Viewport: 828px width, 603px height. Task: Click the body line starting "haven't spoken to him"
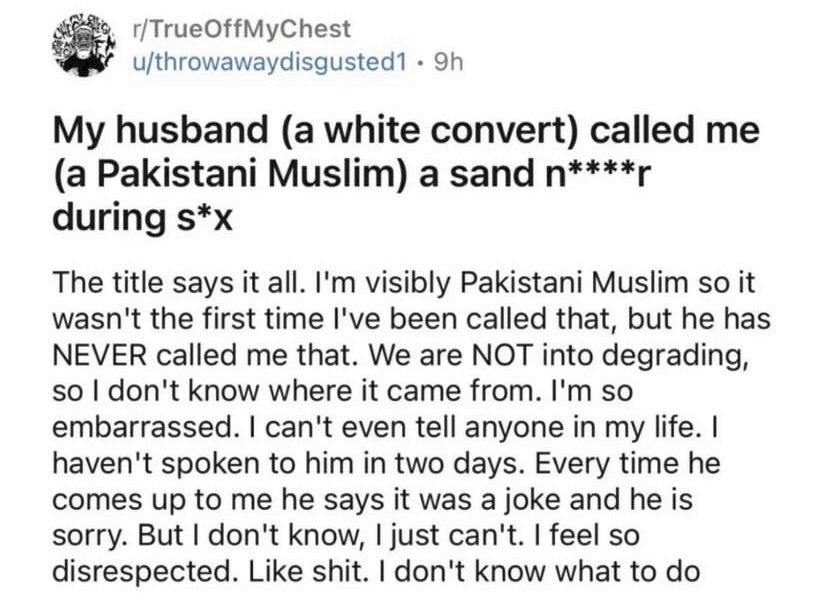click(387, 464)
